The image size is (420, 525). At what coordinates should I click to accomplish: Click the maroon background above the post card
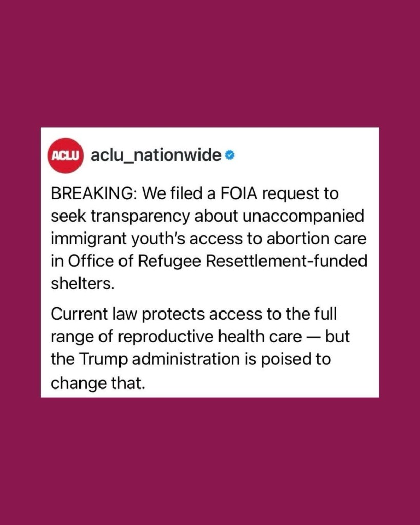pos(210,62)
